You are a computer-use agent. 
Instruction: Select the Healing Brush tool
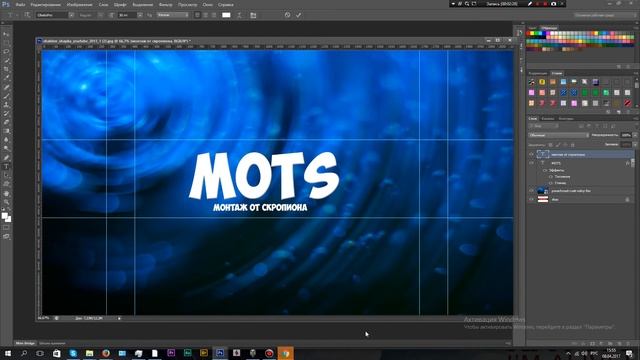pos(6,87)
